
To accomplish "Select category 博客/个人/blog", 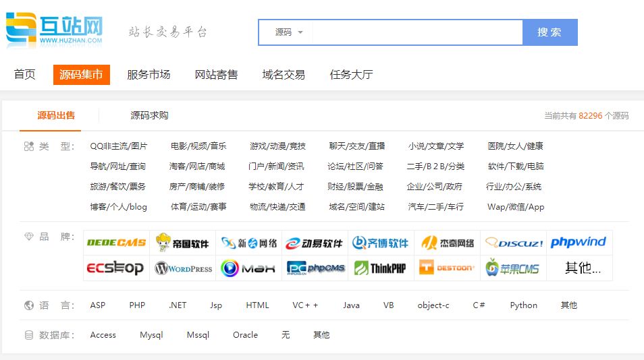I will [x=119, y=207].
